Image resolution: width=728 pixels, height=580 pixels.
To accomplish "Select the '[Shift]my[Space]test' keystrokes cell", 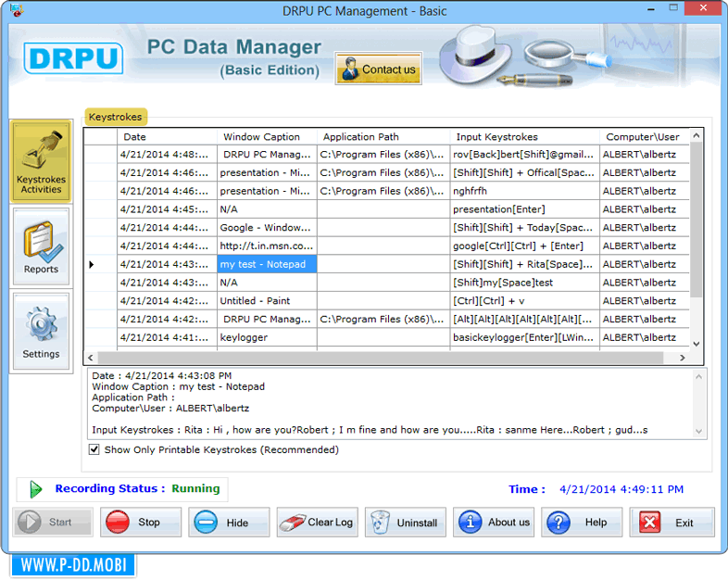I will 524,283.
